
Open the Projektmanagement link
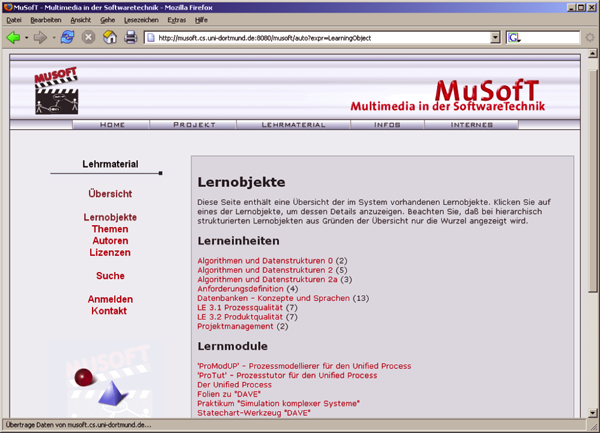click(235, 326)
